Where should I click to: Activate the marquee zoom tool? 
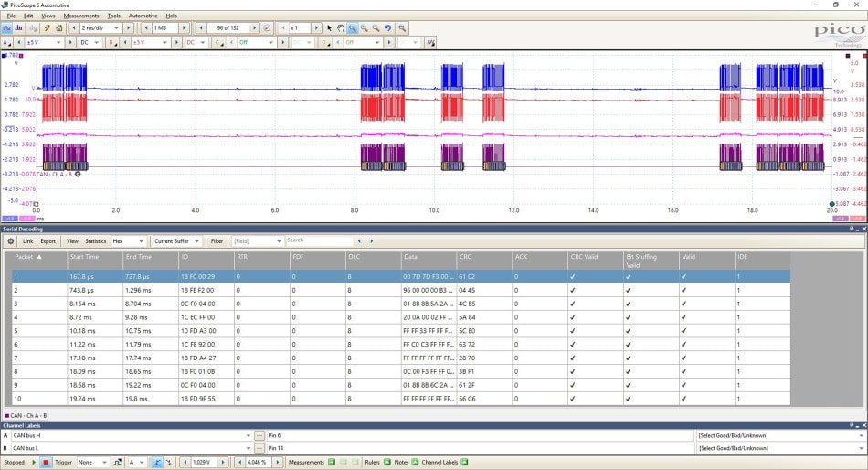pyautogui.click(x=353, y=27)
